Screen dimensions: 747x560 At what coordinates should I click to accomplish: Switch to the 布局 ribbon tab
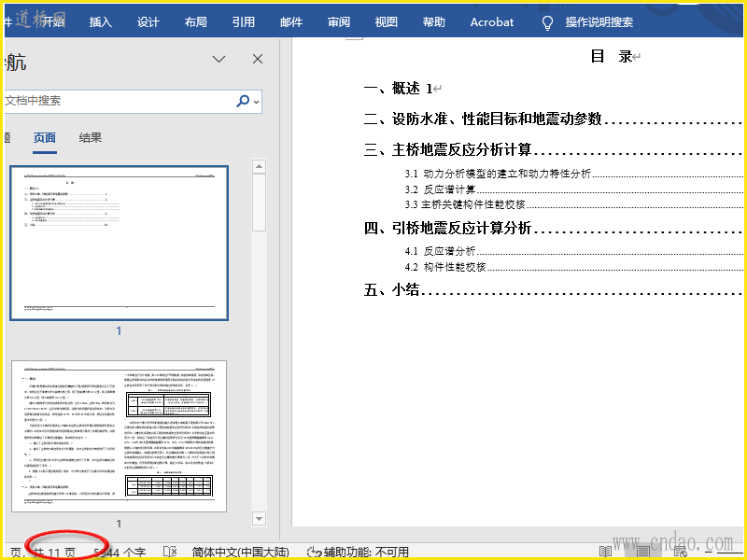(196, 21)
